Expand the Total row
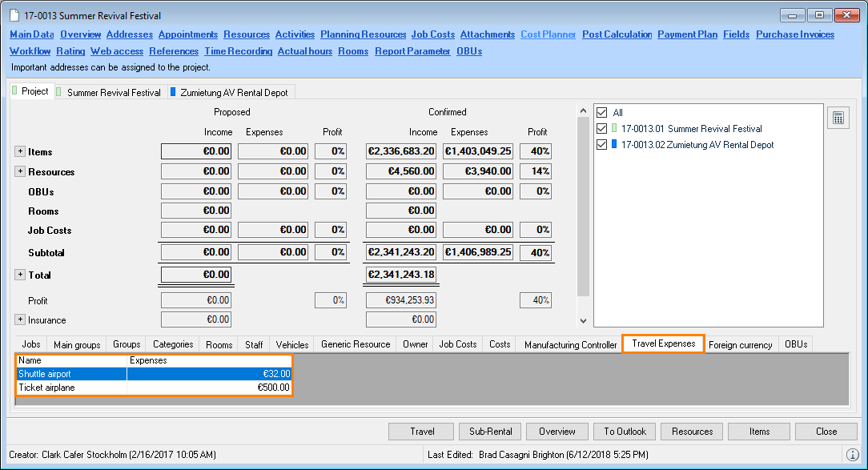 [x=20, y=275]
